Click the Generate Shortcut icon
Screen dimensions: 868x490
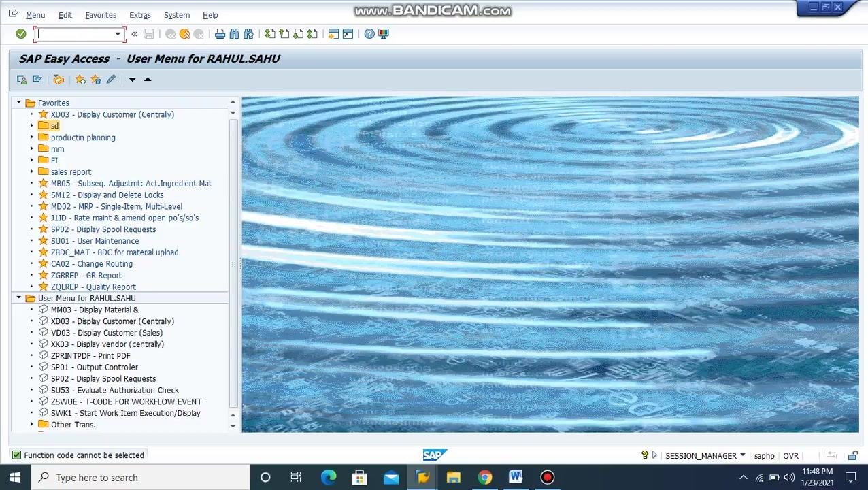coord(348,34)
